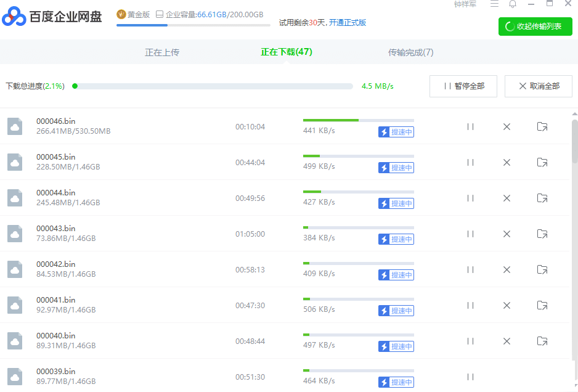Open folder location for 000044.bin

coord(542,198)
